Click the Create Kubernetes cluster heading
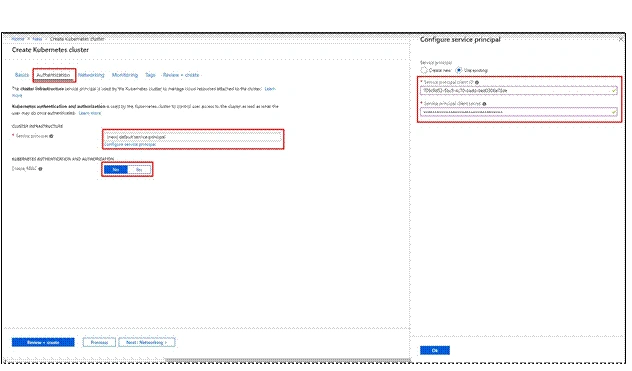 50,50
